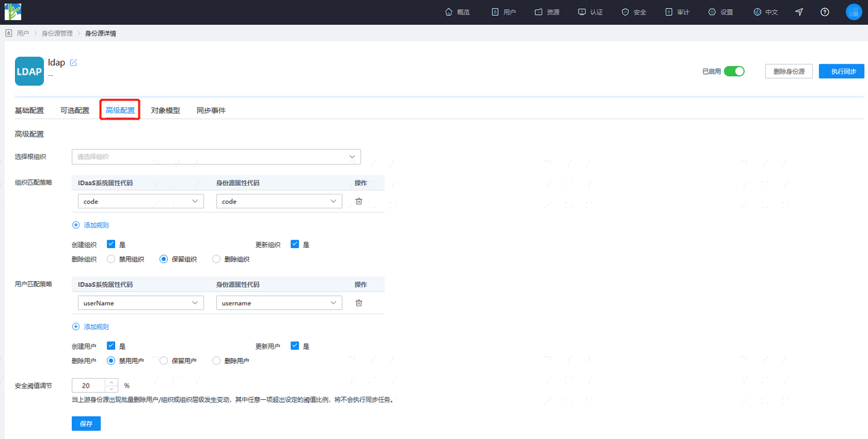Screen dimensions: 868x439
Task: Click the 安全 shield icon in the top bar
Action: [x=625, y=12]
